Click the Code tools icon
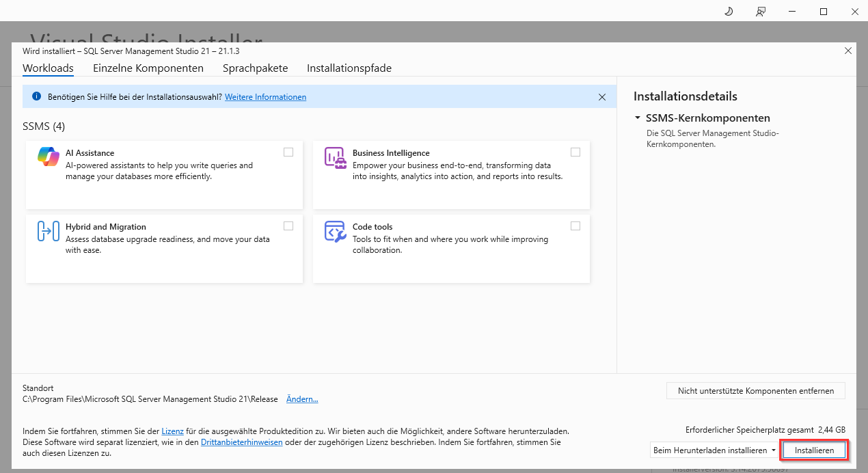The image size is (868, 473). pyautogui.click(x=336, y=231)
